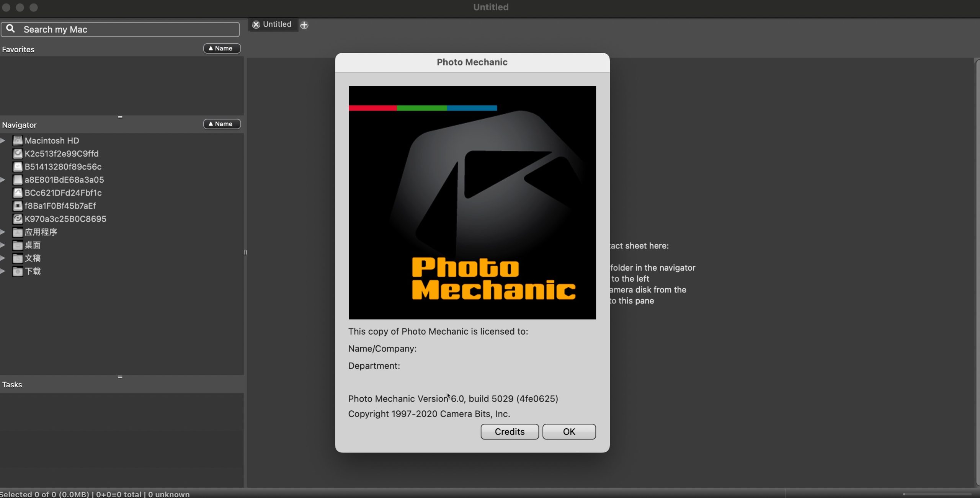The height and width of the screenshot is (498, 980).
Task: Select 桌面 label in Navigator
Action: [33, 245]
